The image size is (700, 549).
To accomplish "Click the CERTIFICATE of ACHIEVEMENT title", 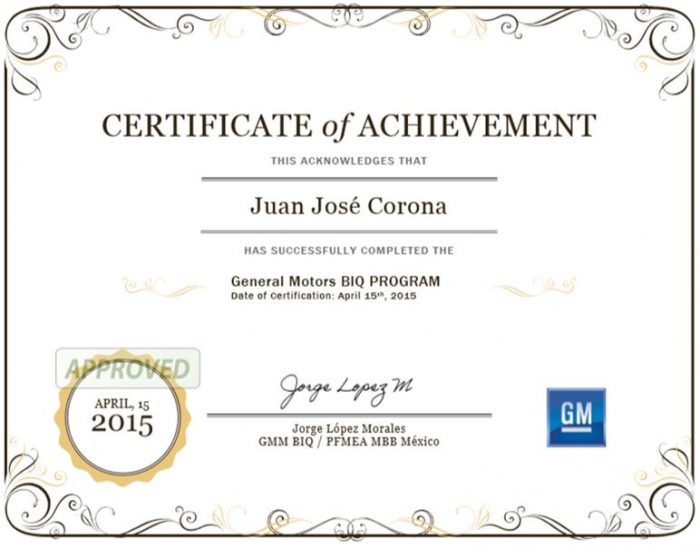I will click(349, 126).
